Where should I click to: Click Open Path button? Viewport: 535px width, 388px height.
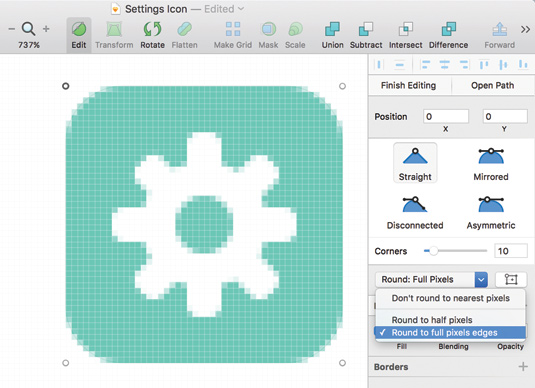pyautogui.click(x=493, y=85)
